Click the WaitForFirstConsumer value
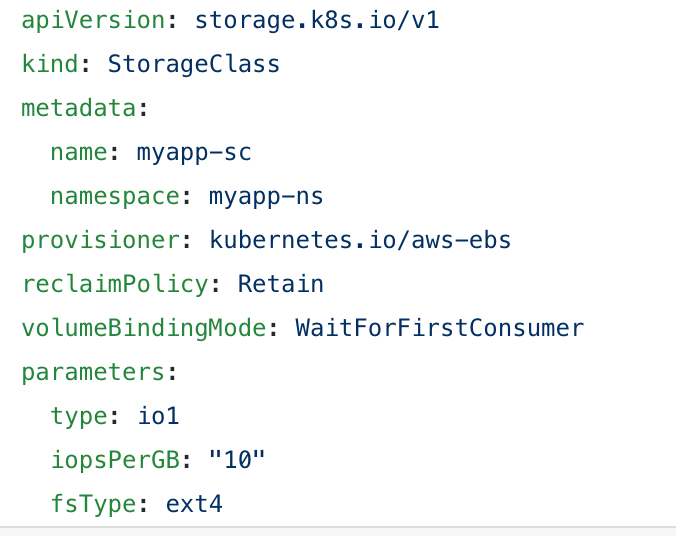 pyautogui.click(x=439, y=328)
